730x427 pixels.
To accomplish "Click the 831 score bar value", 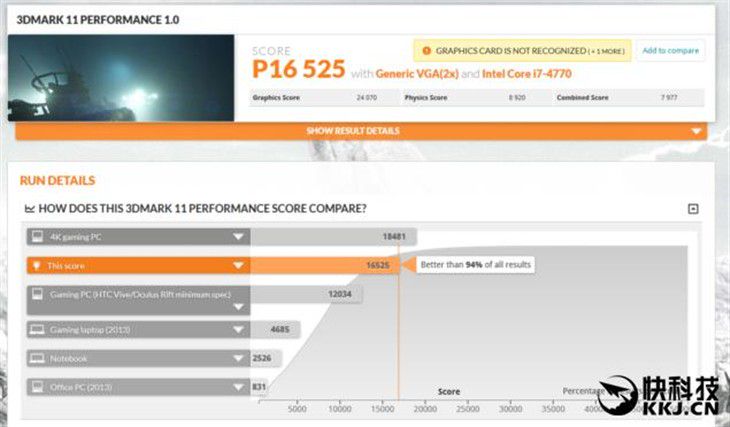I will coord(259,386).
